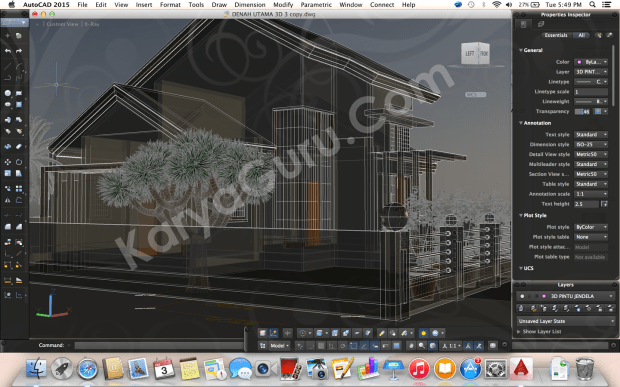Open the Color dropdown in General
Screen dimensions: 620x387
click(x=591, y=62)
